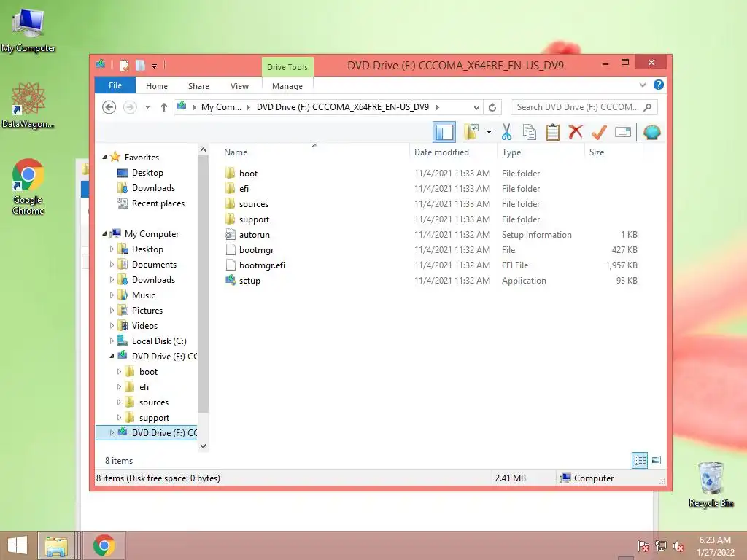
Task: Click the Action Center flag tray icon
Action: coord(643,545)
